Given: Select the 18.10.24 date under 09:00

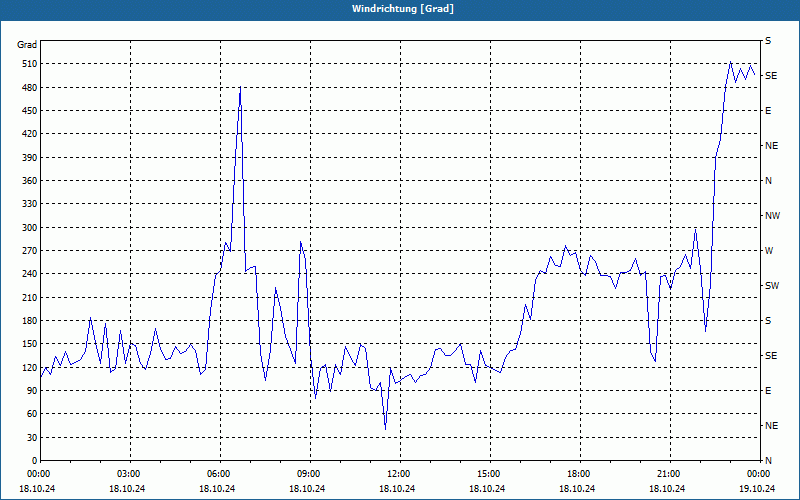Looking at the screenshot, I should 307,488.
